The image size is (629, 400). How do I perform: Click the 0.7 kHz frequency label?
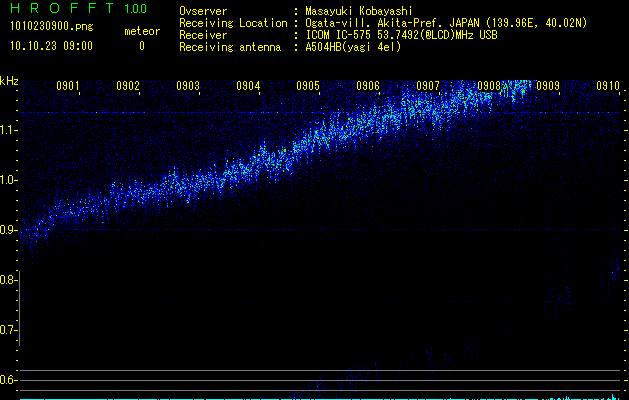[x=7, y=330]
